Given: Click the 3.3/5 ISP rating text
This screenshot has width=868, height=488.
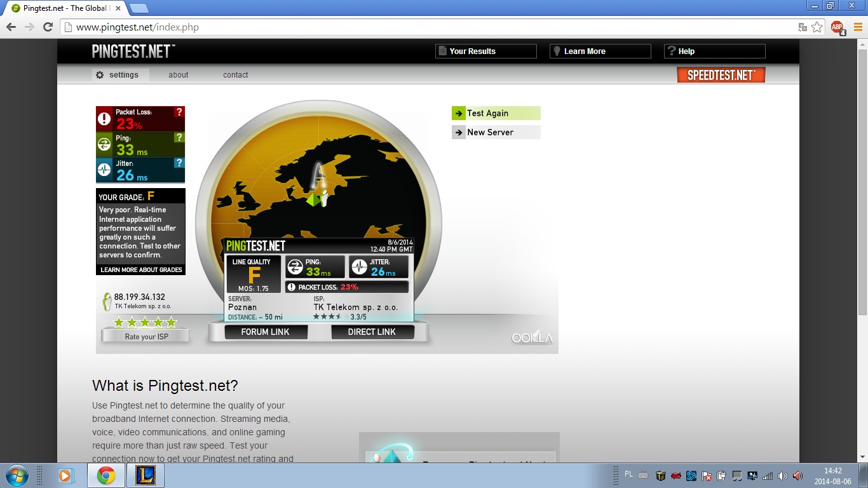Looking at the screenshot, I should 358,316.
